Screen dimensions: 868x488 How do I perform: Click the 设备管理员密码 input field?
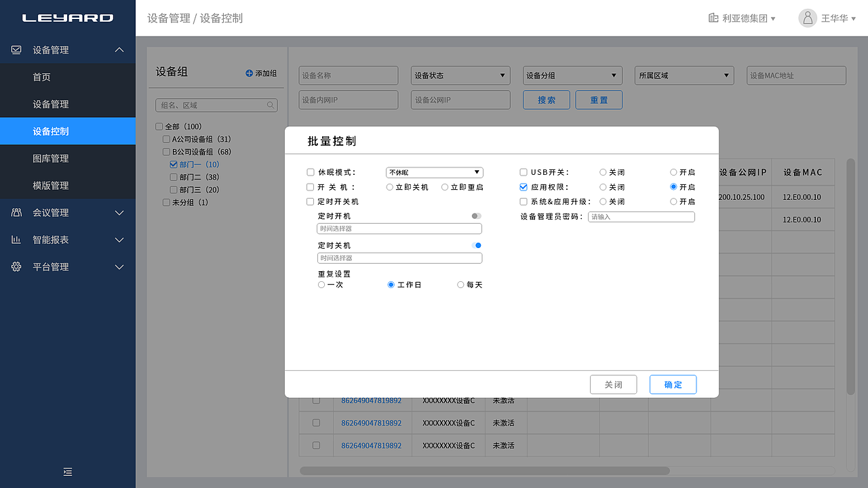click(641, 216)
